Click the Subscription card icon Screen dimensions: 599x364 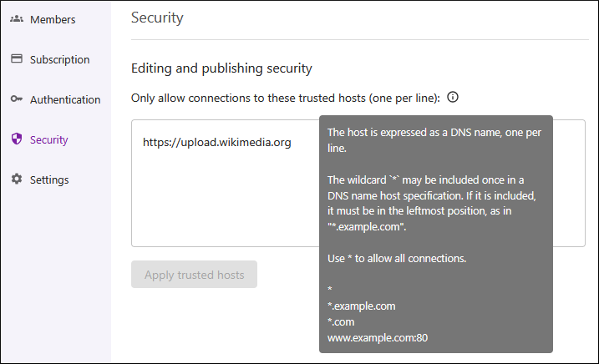(16, 59)
